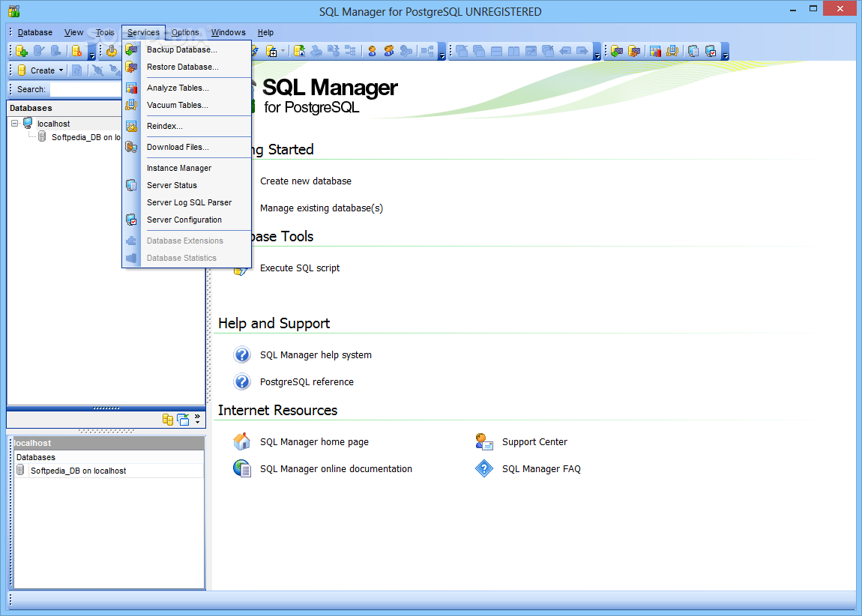Click the Server Configuration icon in the right toolbar
This screenshot has width=862, height=616.
click(x=711, y=51)
